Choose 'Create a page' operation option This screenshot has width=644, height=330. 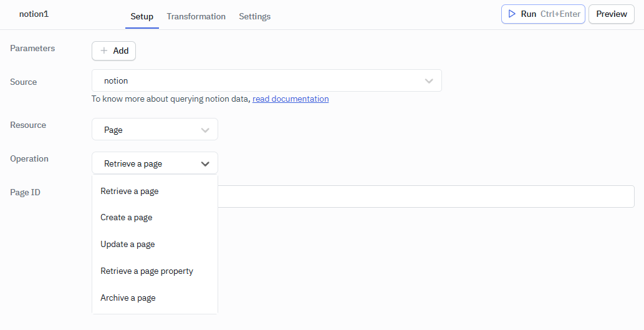(x=127, y=218)
